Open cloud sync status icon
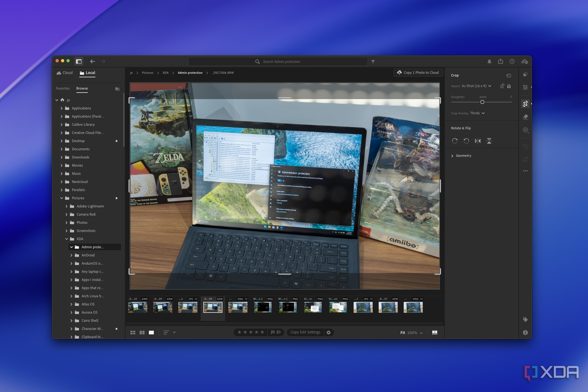 click(x=524, y=62)
